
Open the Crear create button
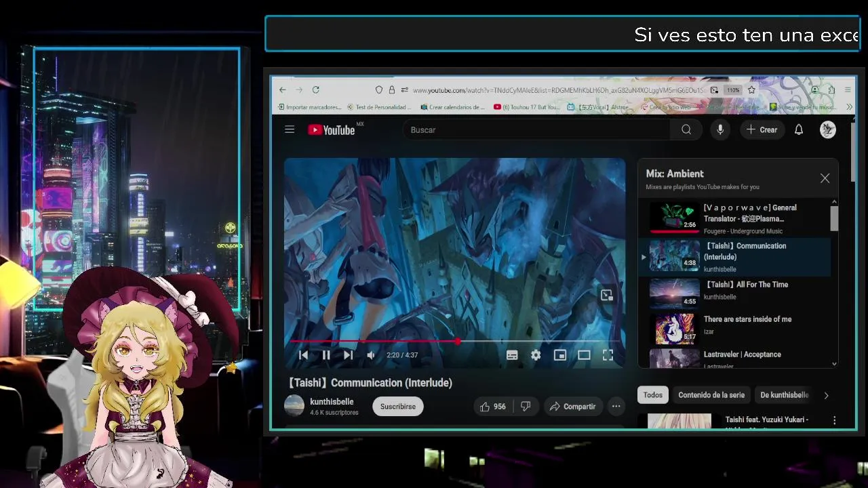(x=762, y=129)
